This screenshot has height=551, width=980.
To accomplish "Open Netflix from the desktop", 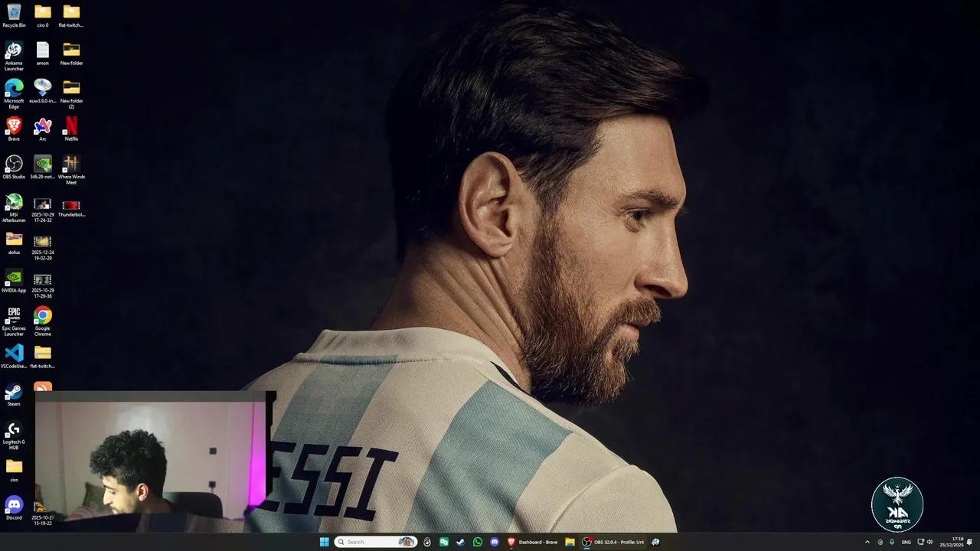I will pos(71,126).
